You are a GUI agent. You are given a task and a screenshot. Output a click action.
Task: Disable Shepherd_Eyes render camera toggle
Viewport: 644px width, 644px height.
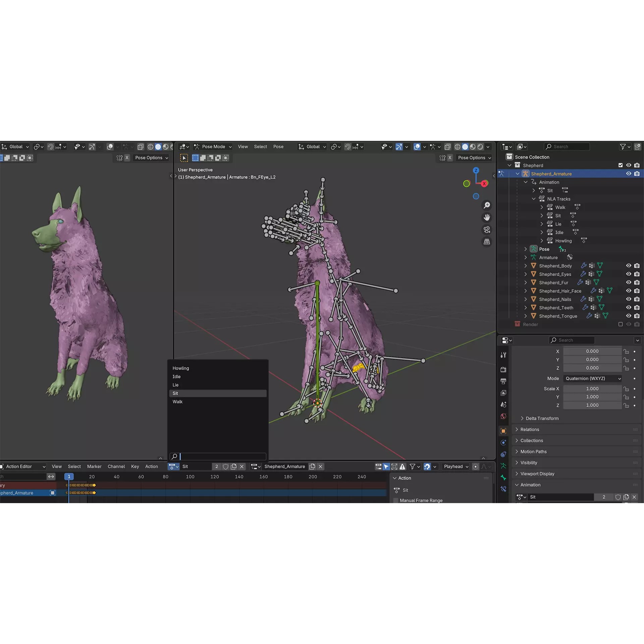pyautogui.click(x=637, y=274)
